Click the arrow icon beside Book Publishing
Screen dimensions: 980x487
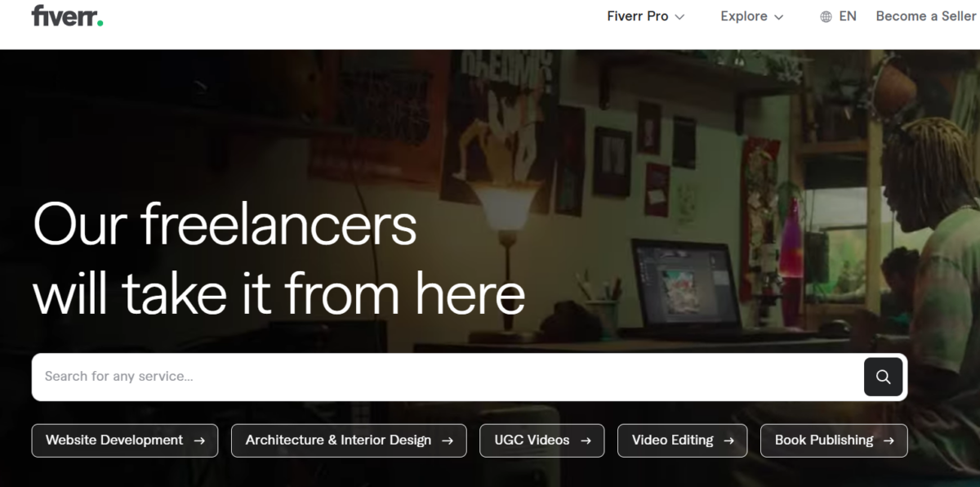coord(889,440)
